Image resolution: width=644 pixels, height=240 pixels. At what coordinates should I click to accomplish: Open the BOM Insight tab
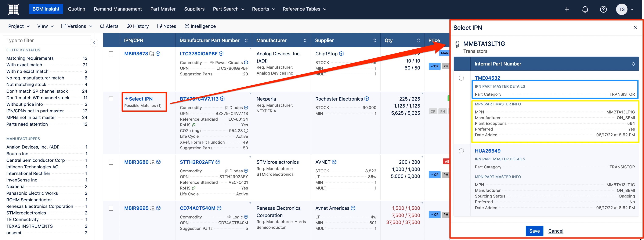click(x=46, y=9)
